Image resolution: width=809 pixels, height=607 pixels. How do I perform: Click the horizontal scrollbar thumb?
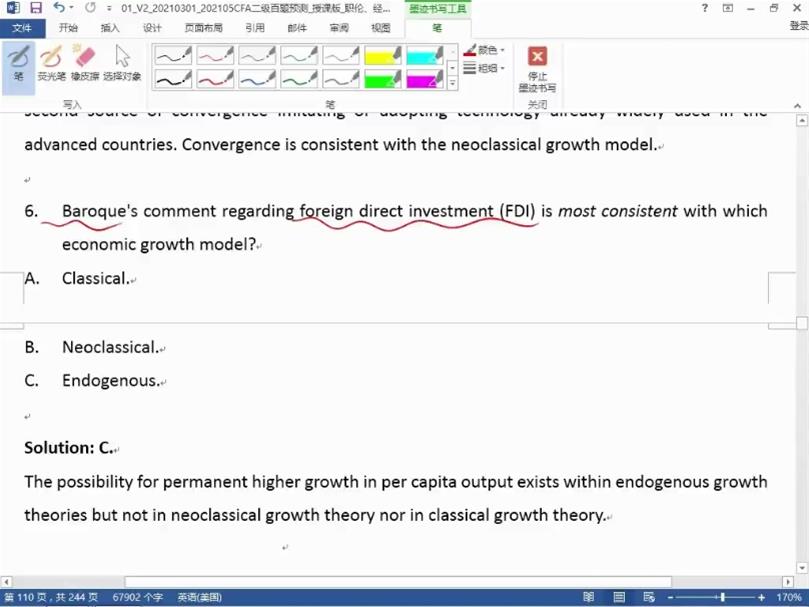pyautogui.click(x=398, y=582)
